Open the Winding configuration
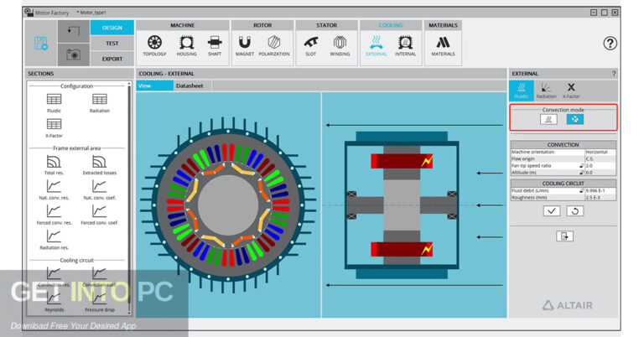 [340, 45]
